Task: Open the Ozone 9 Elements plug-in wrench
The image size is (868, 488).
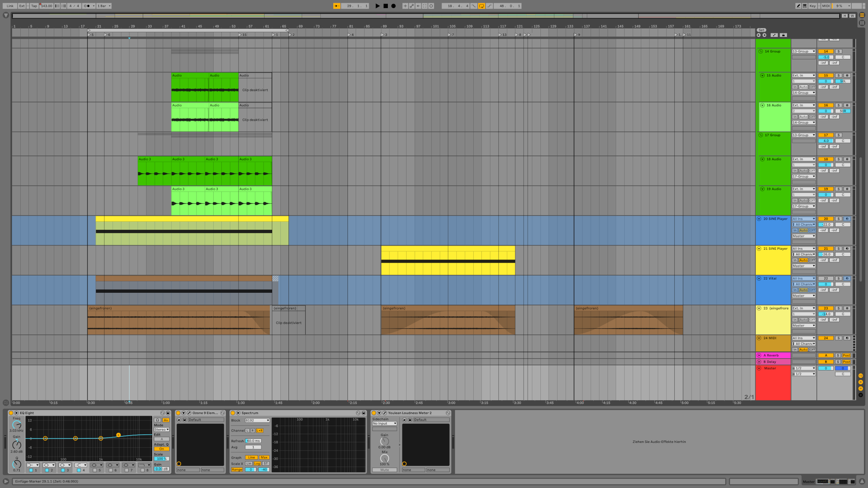Action: pos(189,413)
